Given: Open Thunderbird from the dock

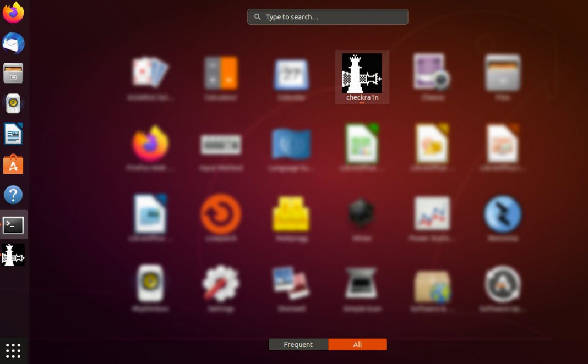Looking at the screenshot, I should click(x=13, y=43).
